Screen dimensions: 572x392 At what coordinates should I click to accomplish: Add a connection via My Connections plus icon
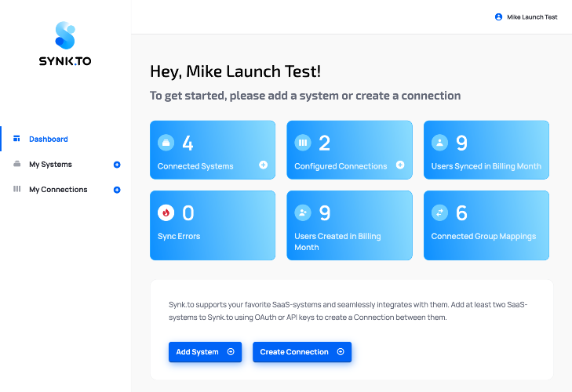pos(117,190)
